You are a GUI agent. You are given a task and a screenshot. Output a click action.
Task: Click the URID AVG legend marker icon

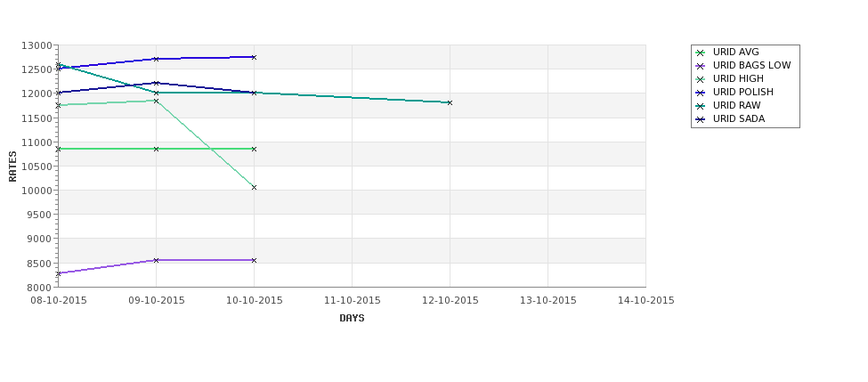click(700, 53)
